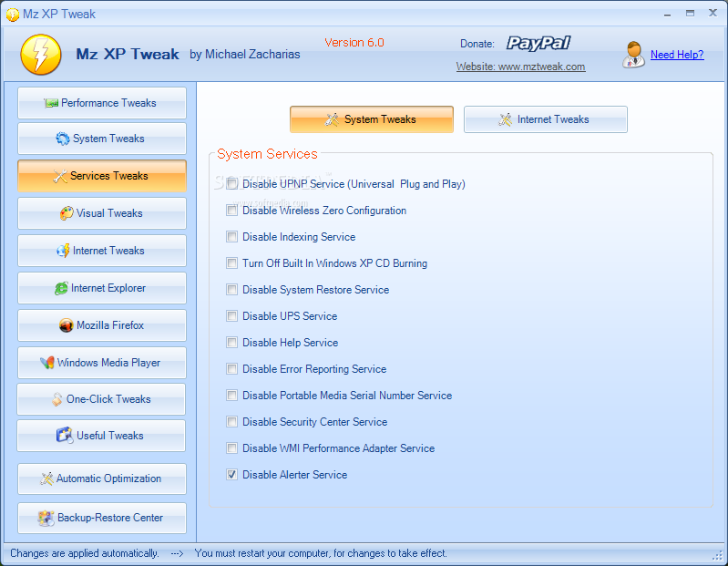Switch to the Internet Tweaks services tab
Viewport: 728px width, 566px height.
(546, 119)
